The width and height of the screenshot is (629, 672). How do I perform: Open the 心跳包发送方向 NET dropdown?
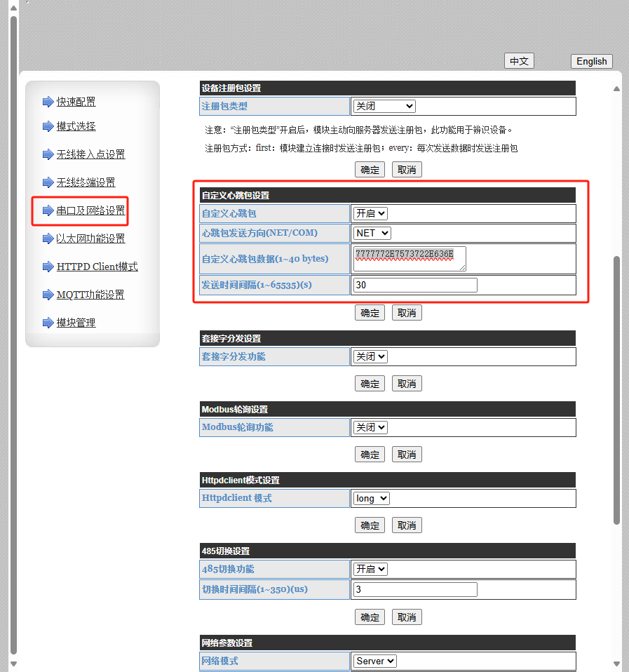[372, 233]
